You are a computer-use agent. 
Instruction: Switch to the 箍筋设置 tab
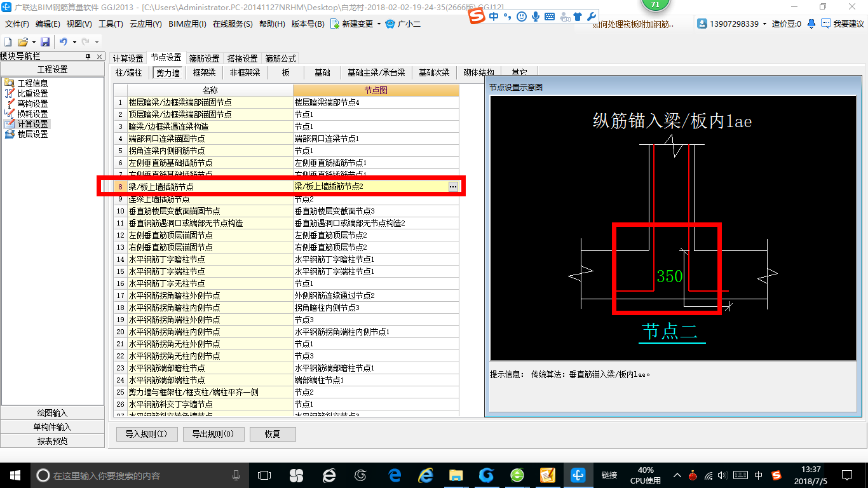tap(204, 58)
